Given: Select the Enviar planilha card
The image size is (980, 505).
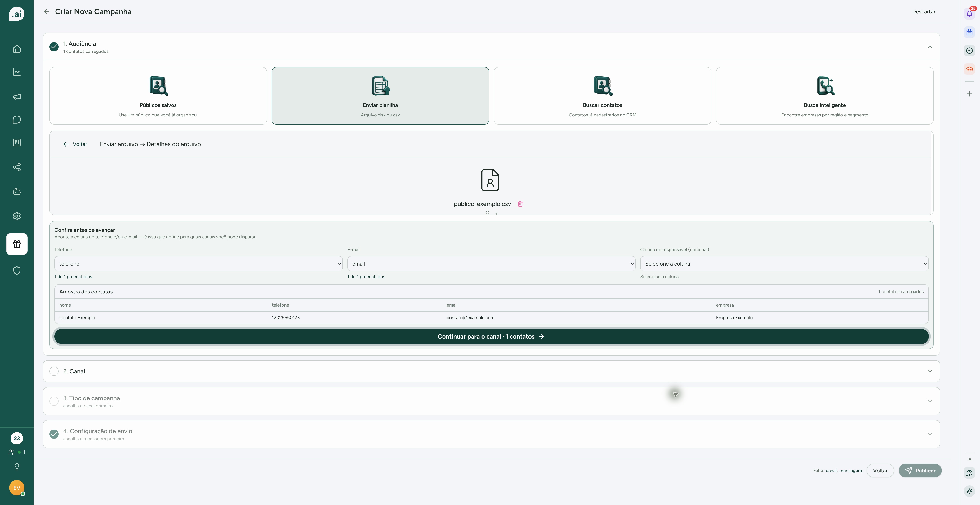Looking at the screenshot, I should click(x=380, y=96).
